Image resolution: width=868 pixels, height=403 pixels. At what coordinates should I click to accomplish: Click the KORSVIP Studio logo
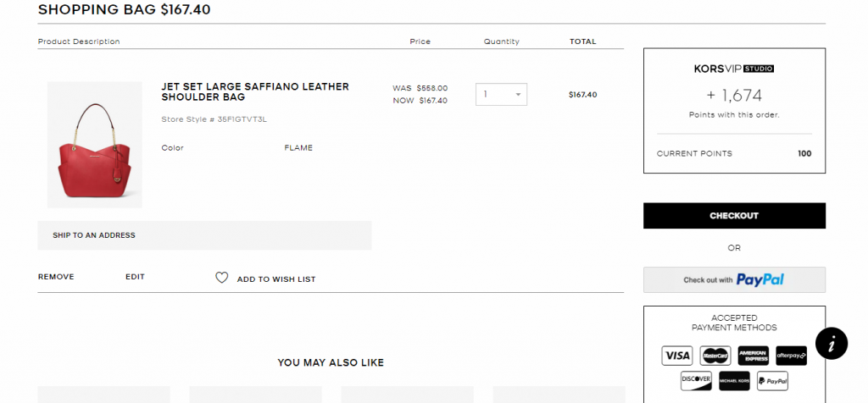click(x=734, y=69)
